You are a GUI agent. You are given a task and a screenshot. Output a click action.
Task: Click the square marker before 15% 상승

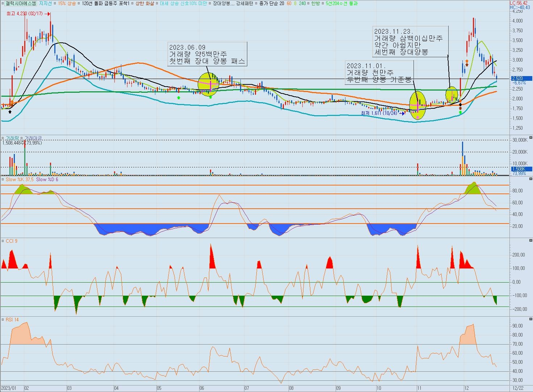55,3
